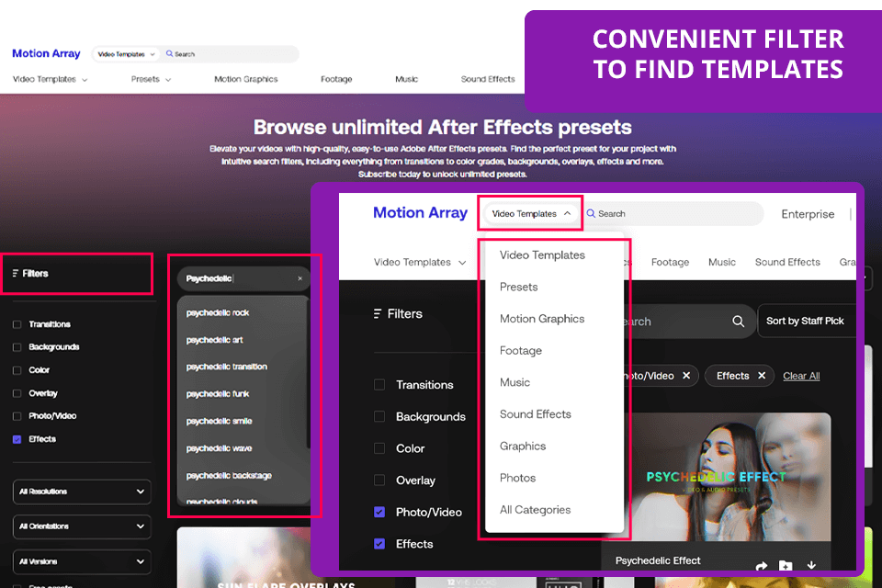The image size is (882, 588).
Task: Uncheck Effects in the small background sidebar
Action: [17, 439]
